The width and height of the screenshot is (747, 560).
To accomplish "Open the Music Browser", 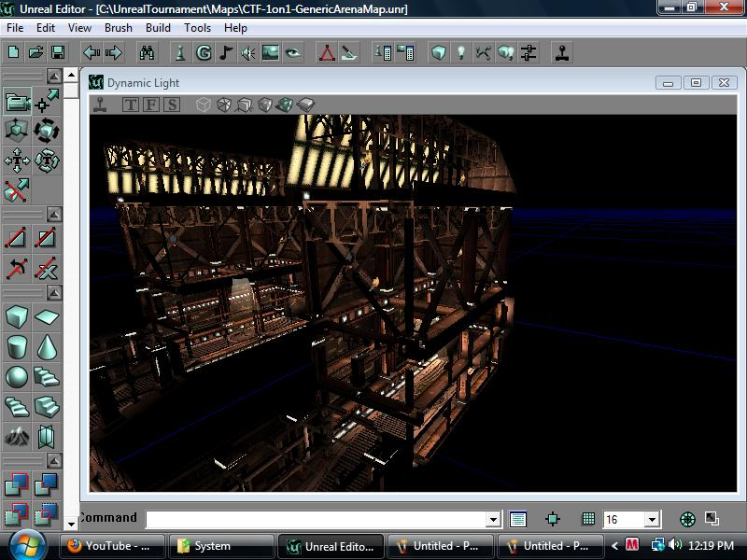I will click(224, 53).
